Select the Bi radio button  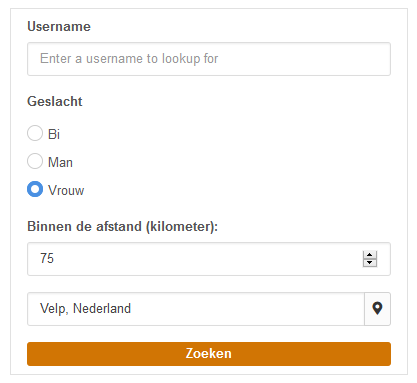(x=35, y=133)
